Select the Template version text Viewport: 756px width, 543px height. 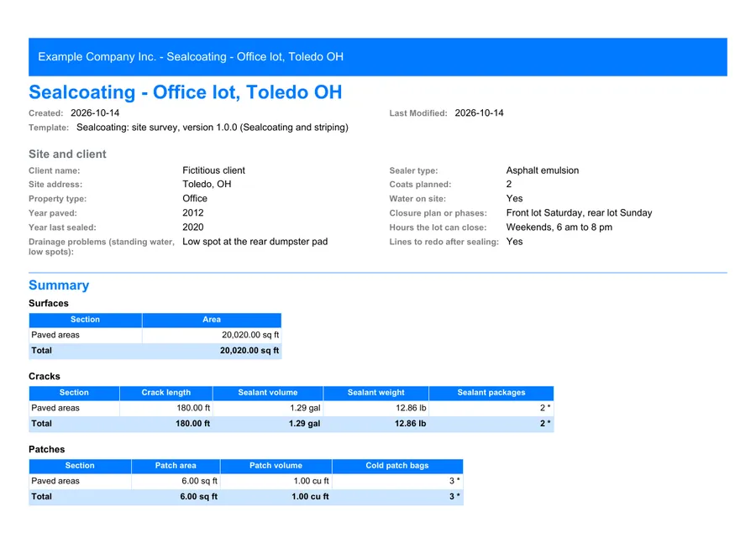point(213,128)
